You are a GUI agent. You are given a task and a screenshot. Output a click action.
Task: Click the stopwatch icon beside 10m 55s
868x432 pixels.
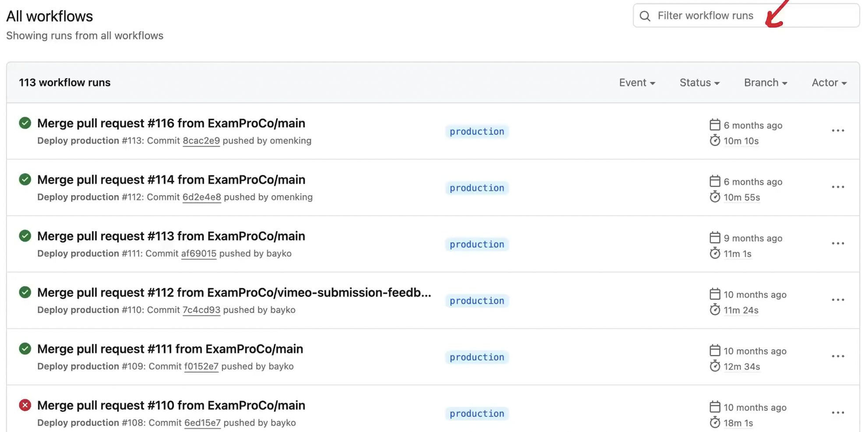point(715,197)
